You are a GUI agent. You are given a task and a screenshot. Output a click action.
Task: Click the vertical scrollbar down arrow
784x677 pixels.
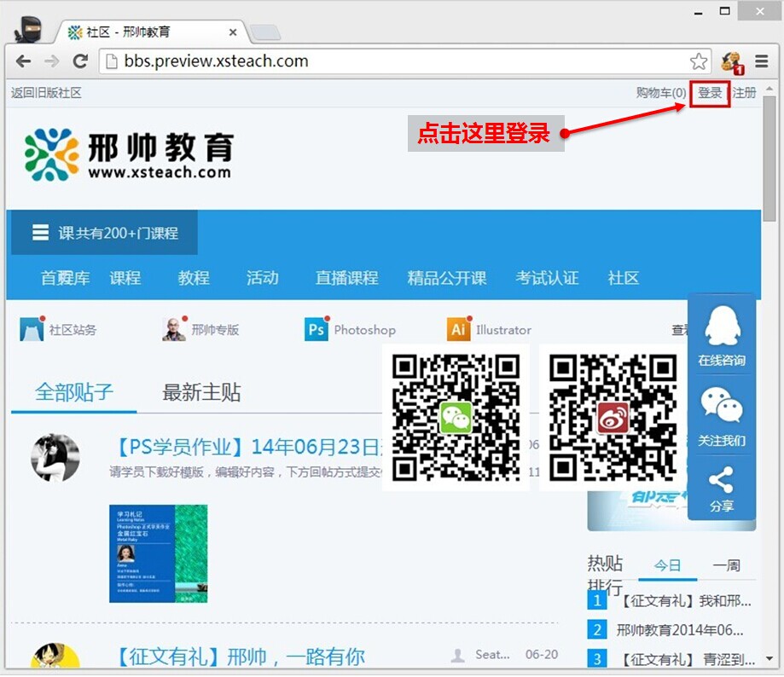pyautogui.click(x=769, y=659)
